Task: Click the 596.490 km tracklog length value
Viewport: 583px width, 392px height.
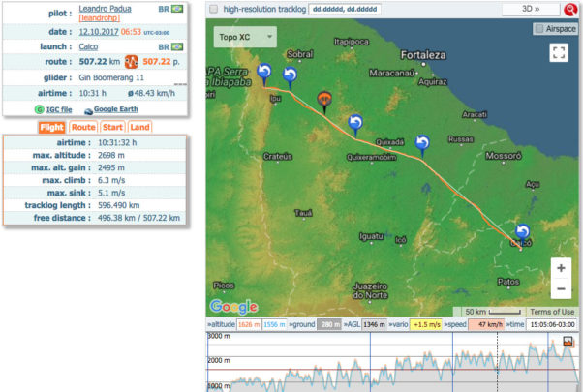Action: 118,205
